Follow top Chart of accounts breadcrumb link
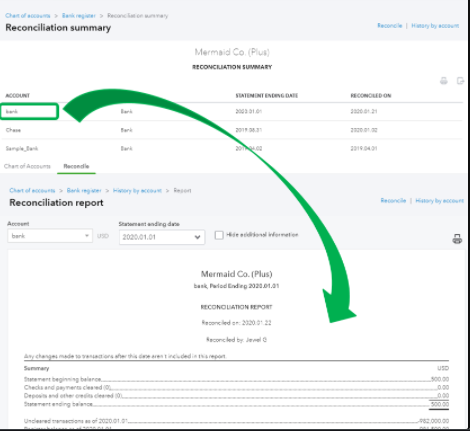The height and width of the screenshot is (431, 470). tap(28, 16)
